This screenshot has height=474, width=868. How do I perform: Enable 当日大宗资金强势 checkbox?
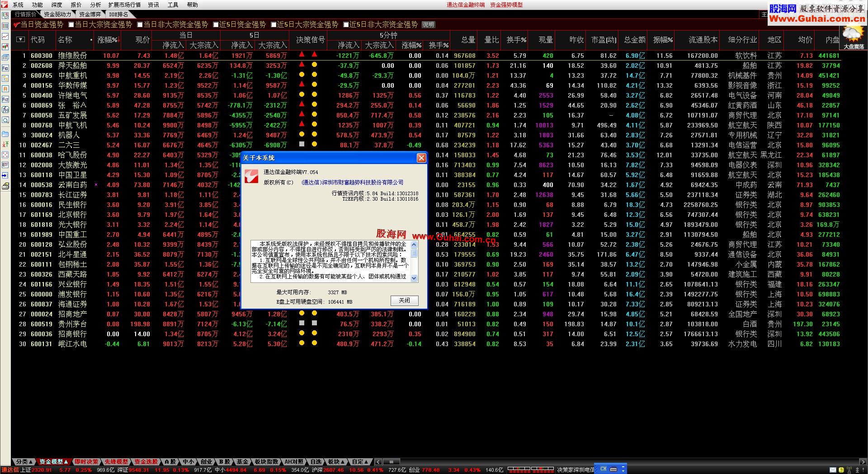[71, 24]
